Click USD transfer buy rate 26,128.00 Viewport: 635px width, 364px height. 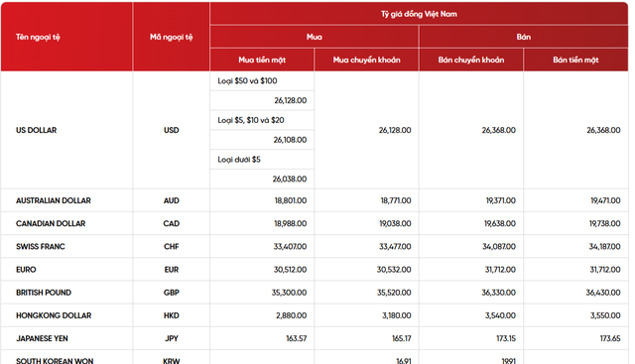395,130
